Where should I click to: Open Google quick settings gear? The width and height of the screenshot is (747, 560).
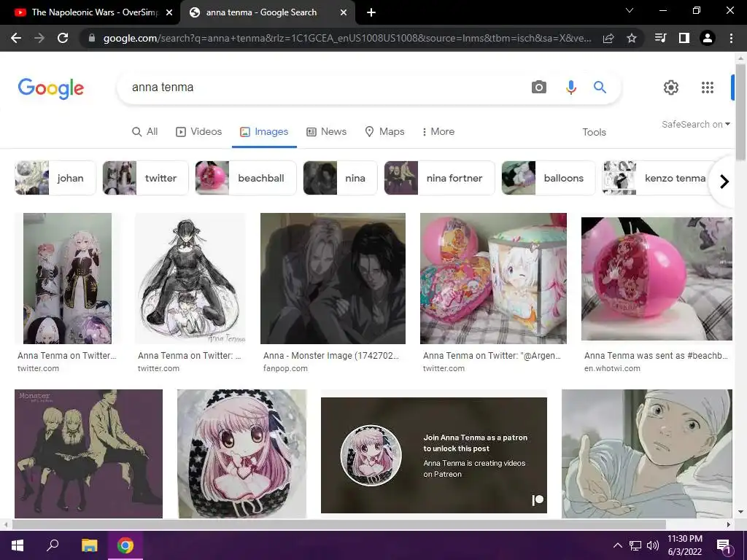coord(671,87)
